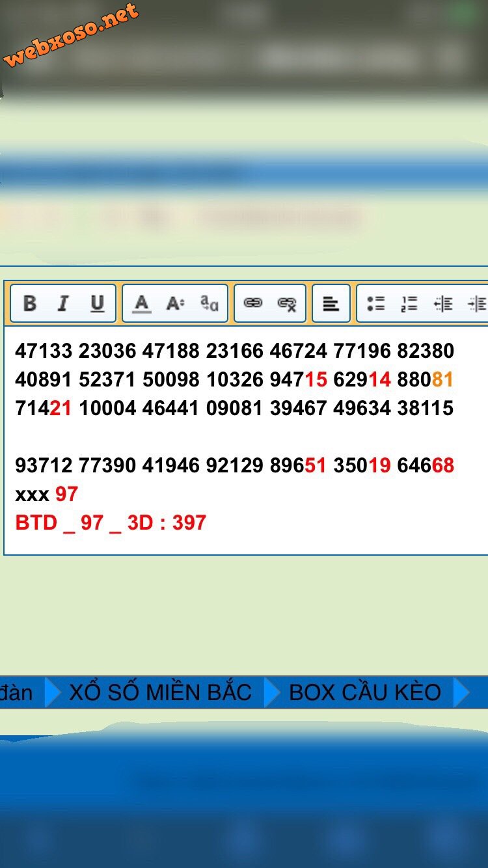
Task: Click the xxx 97 line in the editor
Action: click(x=47, y=494)
